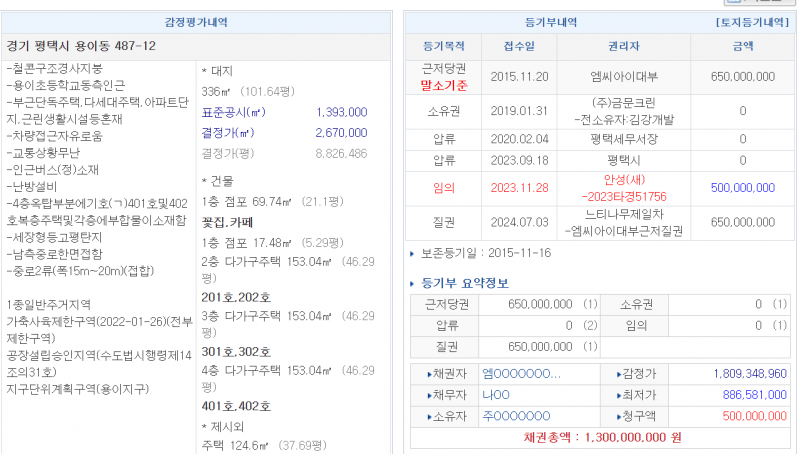800x454 pixels.
Task: Click the blue 500,000,000 임의 amount
Action: tap(742, 187)
